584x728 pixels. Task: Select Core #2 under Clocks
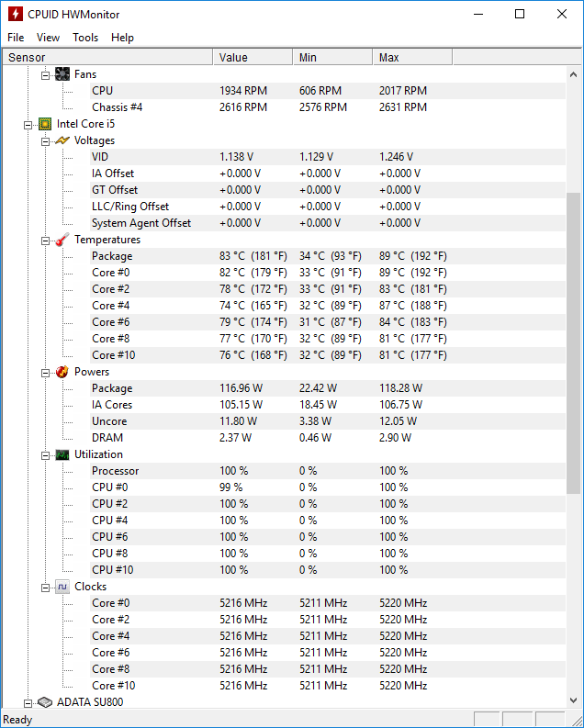(328, 620)
